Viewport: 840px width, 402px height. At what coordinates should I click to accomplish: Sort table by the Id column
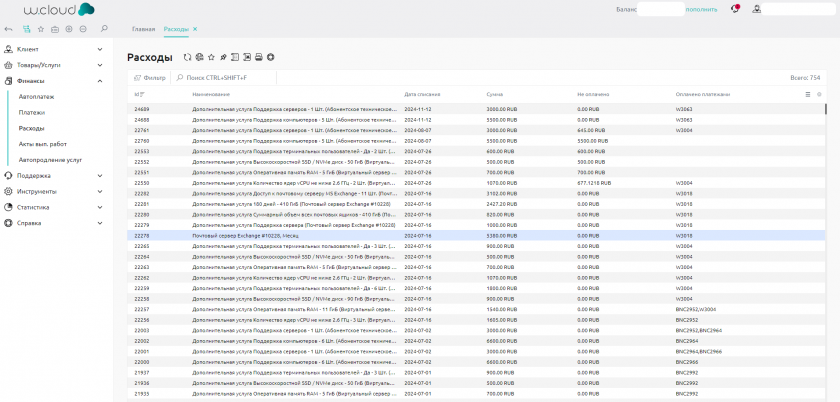(139, 94)
